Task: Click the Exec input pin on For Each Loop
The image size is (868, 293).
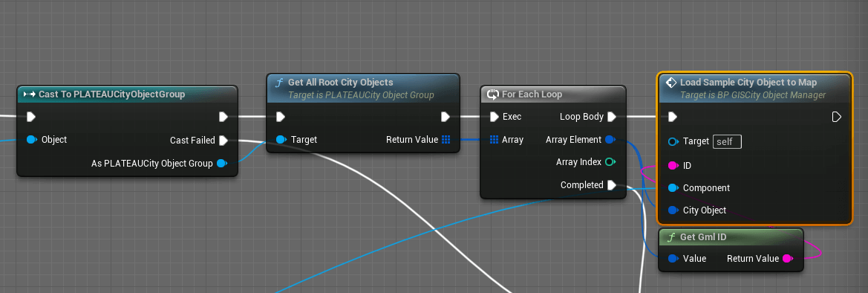Action: point(494,117)
